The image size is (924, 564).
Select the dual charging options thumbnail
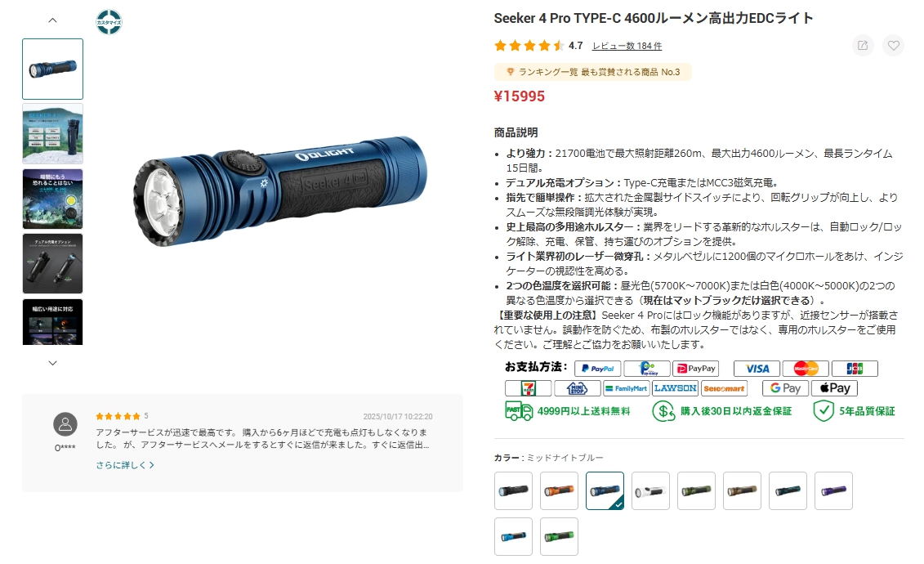[52, 263]
